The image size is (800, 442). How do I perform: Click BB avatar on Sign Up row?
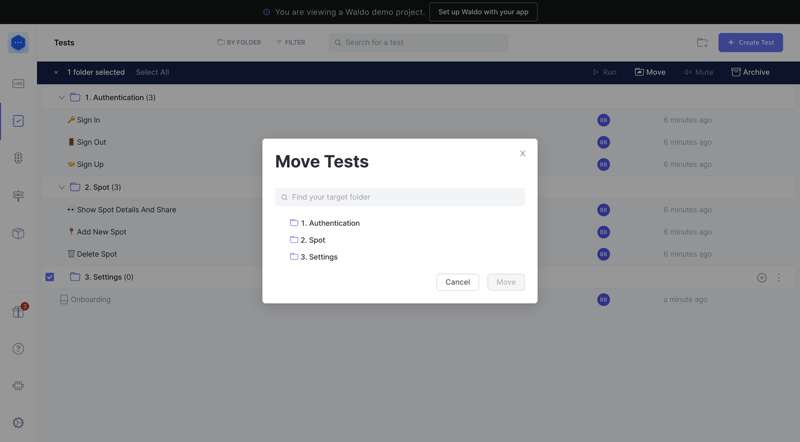604,164
